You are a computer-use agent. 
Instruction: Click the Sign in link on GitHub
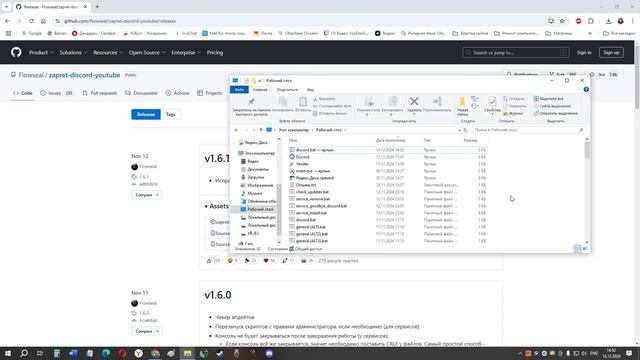pyautogui.click(x=584, y=52)
